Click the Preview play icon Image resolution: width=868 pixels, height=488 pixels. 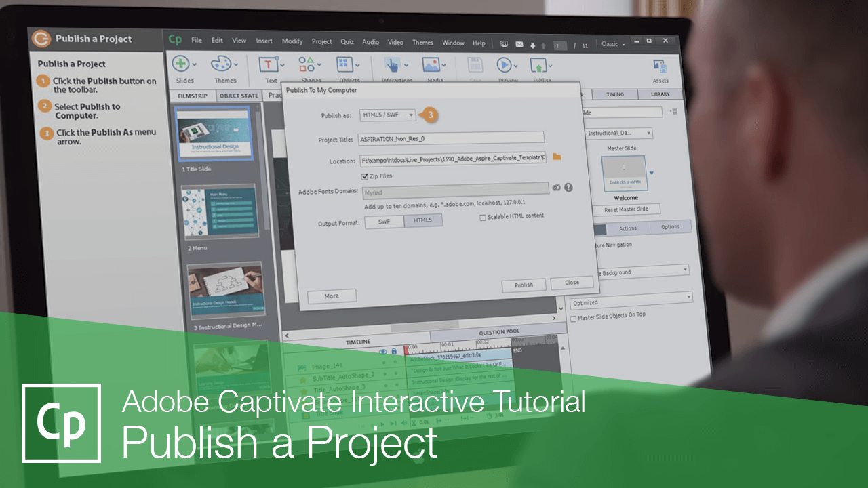pos(505,64)
